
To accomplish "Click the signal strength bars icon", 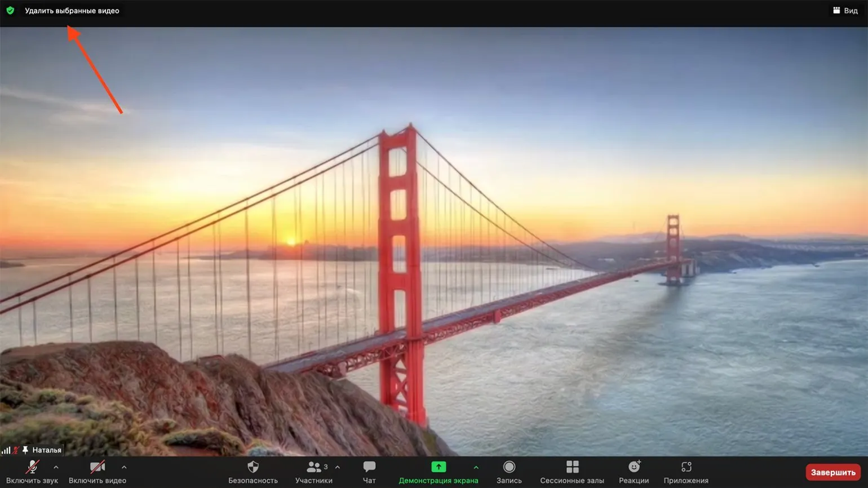I will (x=6, y=450).
